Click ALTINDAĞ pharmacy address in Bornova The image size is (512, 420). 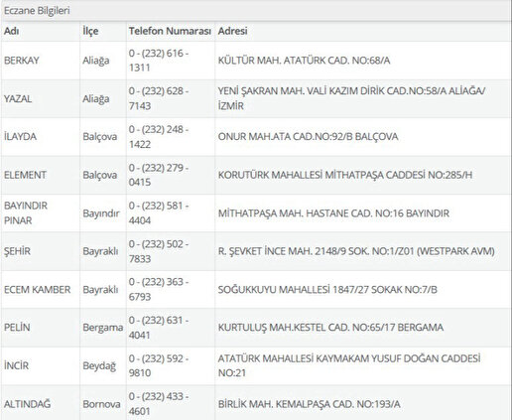pyautogui.click(x=309, y=404)
